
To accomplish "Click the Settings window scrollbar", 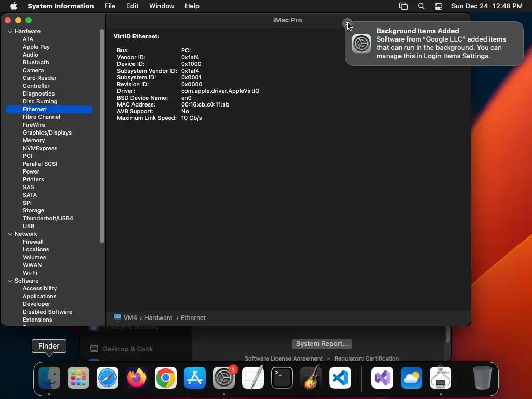I will [x=447, y=335].
